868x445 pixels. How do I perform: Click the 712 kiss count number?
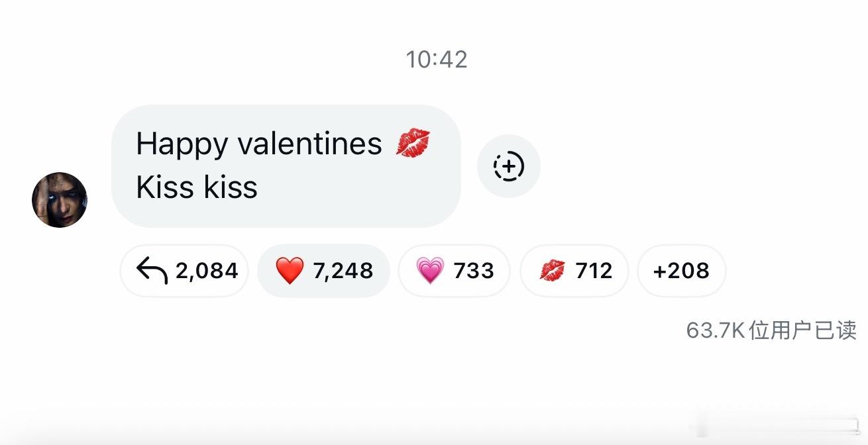pyautogui.click(x=594, y=271)
